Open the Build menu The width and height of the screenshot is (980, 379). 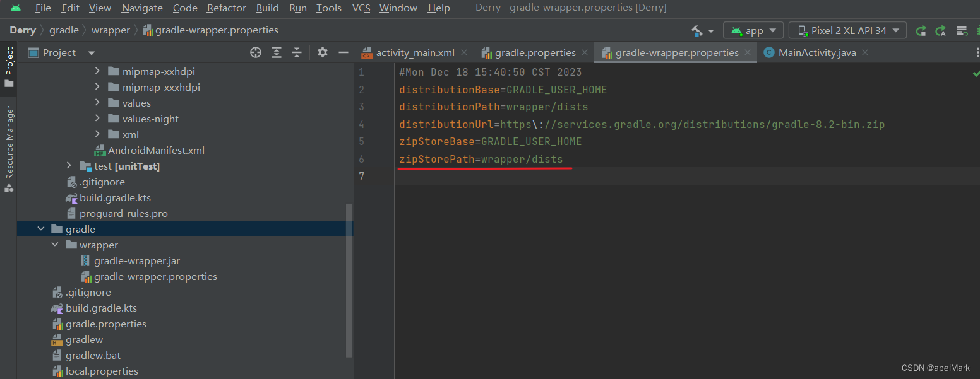point(268,8)
